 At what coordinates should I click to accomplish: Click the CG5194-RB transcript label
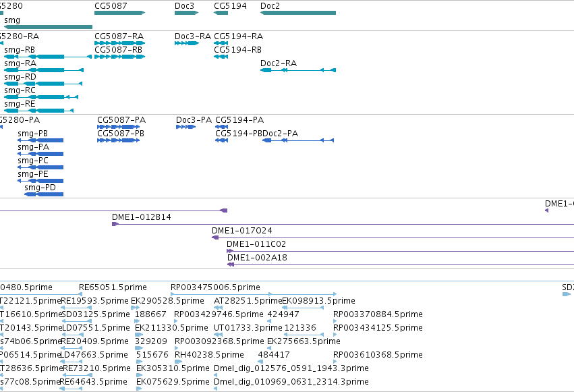pyautogui.click(x=237, y=50)
